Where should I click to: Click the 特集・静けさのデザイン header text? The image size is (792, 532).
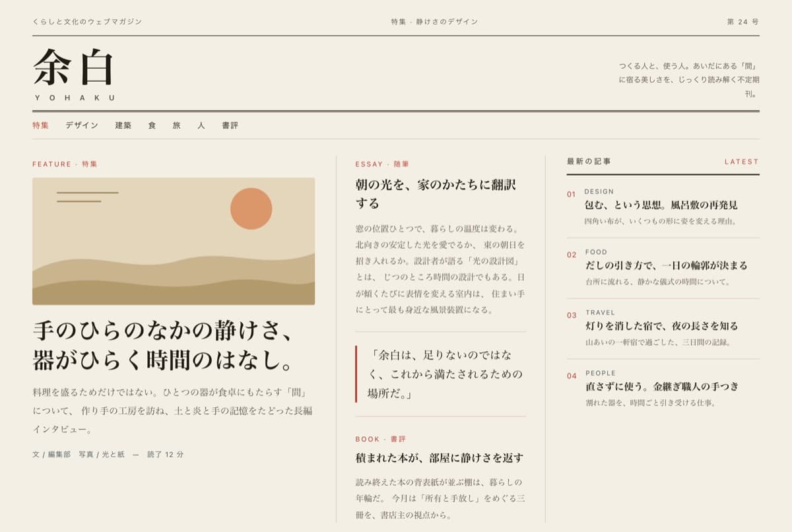434,22
